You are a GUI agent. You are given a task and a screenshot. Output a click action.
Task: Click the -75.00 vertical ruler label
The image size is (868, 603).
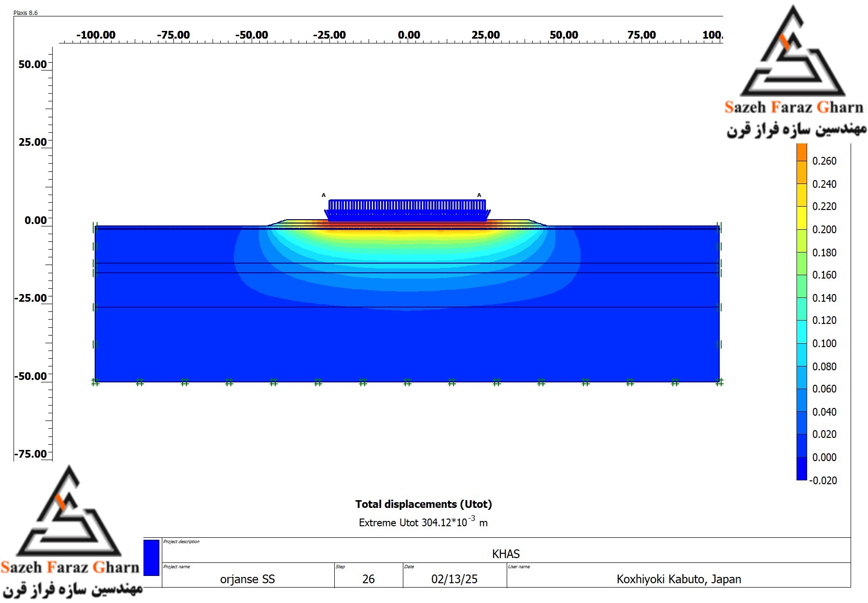30,454
